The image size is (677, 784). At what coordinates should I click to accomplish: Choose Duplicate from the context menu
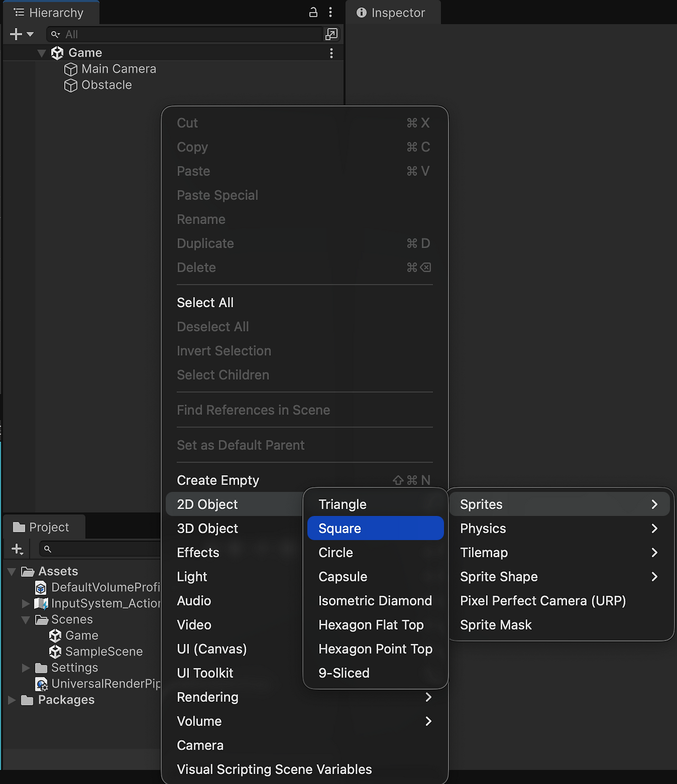click(205, 243)
